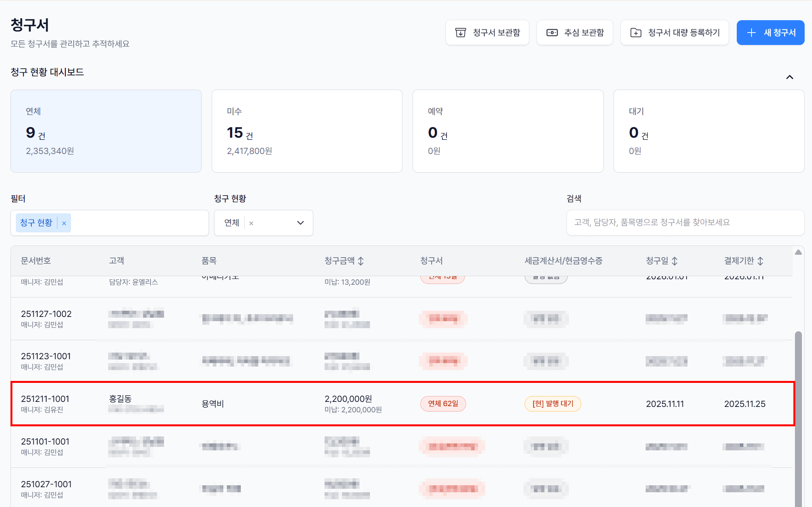Sort table by 결제기한 column

click(760, 261)
